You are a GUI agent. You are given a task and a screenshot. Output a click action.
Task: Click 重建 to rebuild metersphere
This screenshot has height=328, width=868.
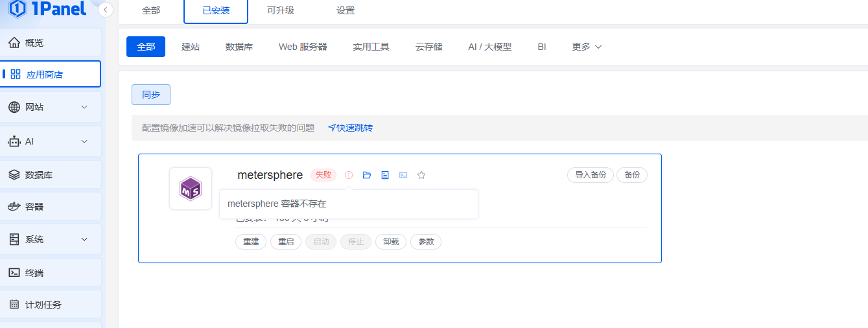[x=251, y=242]
